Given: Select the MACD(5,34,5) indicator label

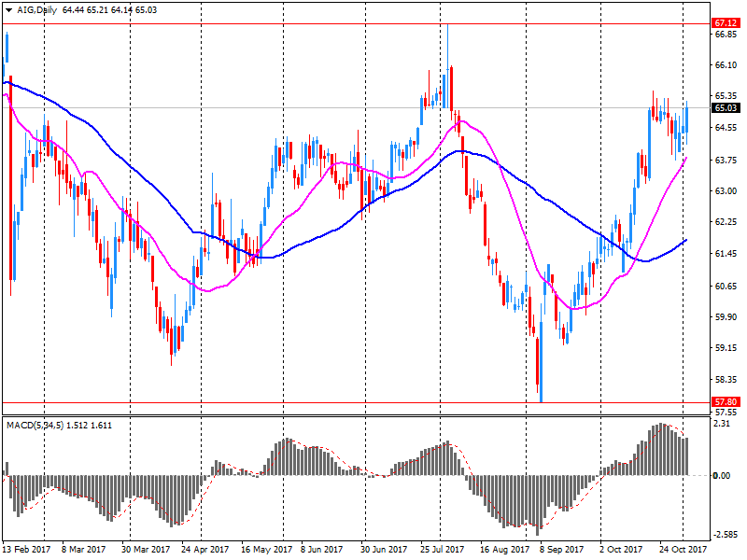Looking at the screenshot, I should point(35,426).
